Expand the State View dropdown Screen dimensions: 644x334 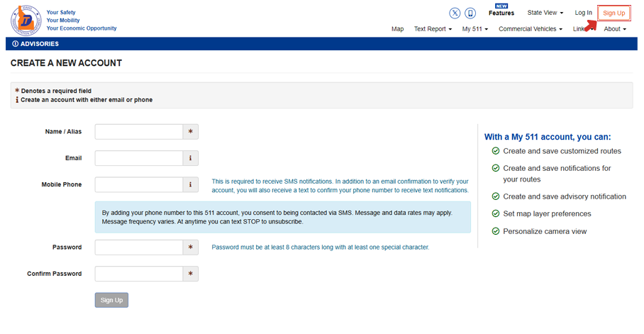(x=545, y=13)
